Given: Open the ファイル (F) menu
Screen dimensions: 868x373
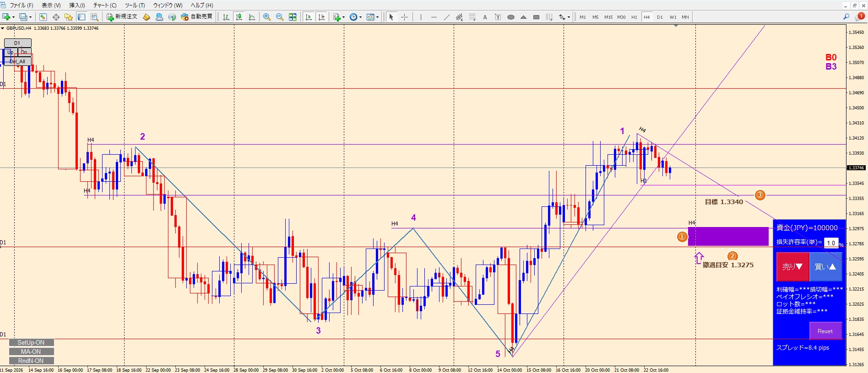Looking at the screenshot, I should coord(21,5).
